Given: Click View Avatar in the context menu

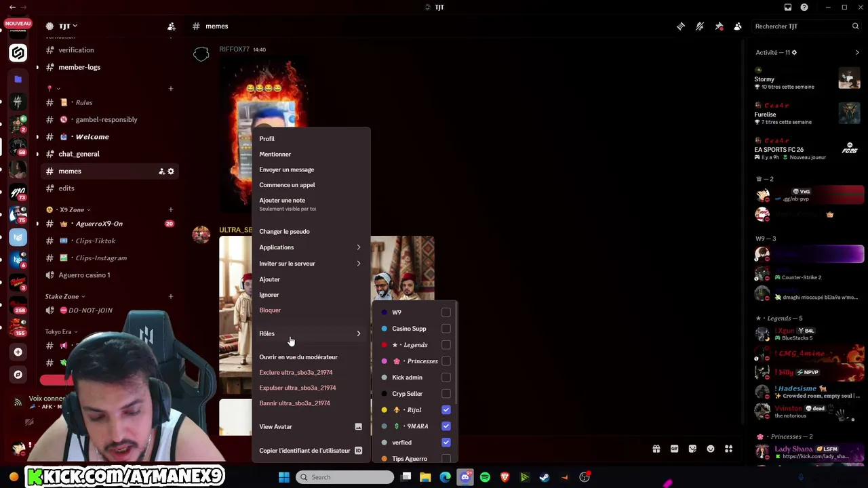Looking at the screenshot, I should 311,427.
